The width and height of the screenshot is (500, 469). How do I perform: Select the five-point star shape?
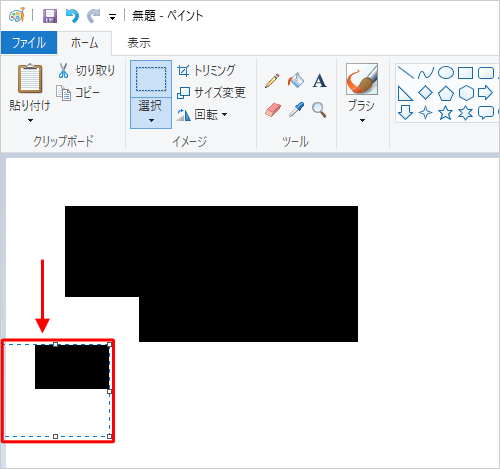pyautogui.click(x=445, y=113)
